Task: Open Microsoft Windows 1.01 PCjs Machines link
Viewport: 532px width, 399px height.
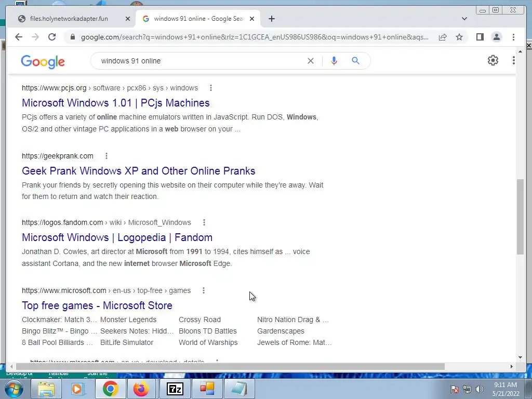Action: pyautogui.click(x=116, y=103)
